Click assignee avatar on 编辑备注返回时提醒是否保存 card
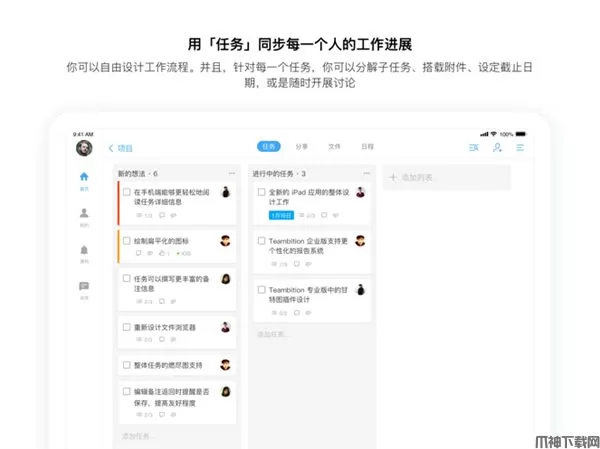The width and height of the screenshot is (600, 449). [226, 391]
